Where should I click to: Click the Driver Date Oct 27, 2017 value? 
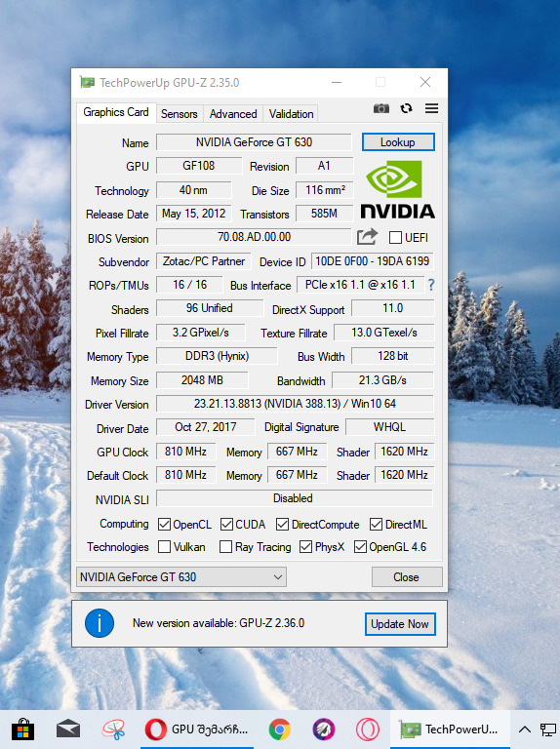point(206,427)
